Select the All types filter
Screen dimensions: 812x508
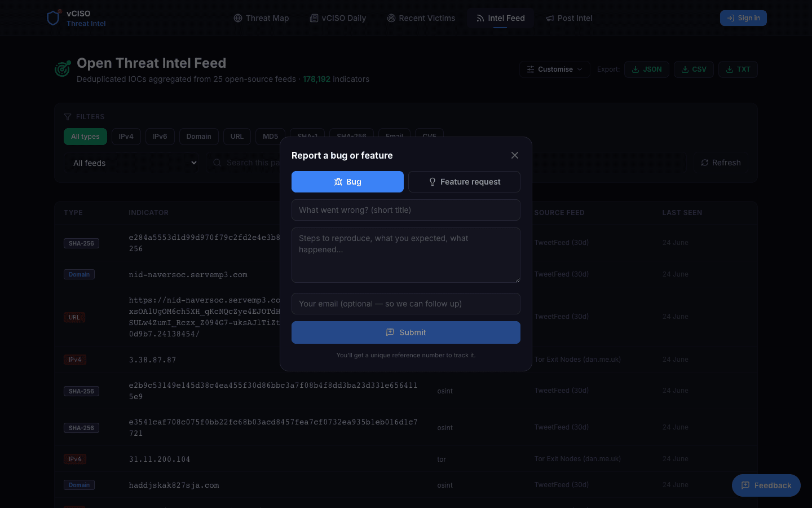pos(85,137)
